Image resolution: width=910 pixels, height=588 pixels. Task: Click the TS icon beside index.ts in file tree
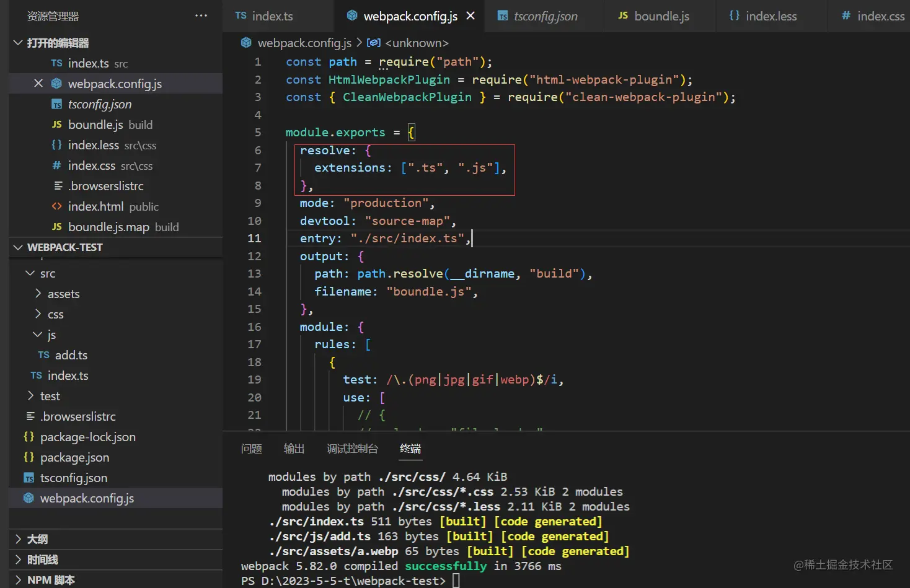click(36, 375)
